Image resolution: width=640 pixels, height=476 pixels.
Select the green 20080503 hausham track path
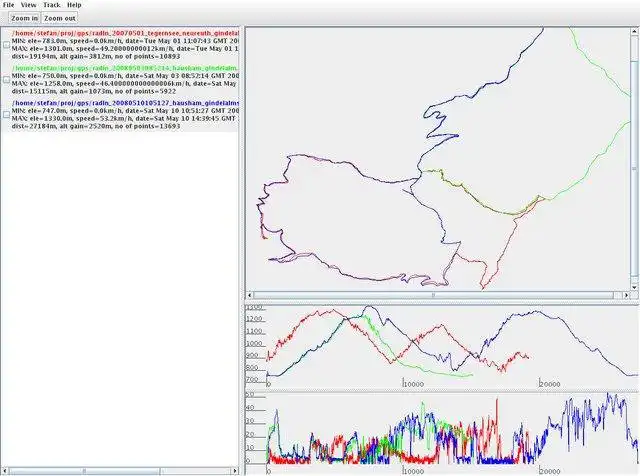click(x=126, y=68)
